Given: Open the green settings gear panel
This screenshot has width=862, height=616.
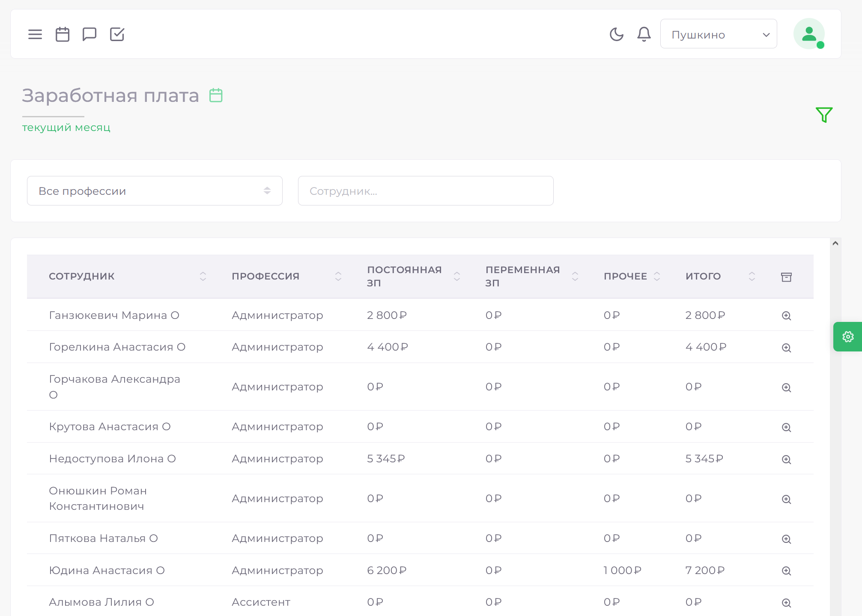Looking at the screenshot, I should pyautogui.click(x=848, y=337).
